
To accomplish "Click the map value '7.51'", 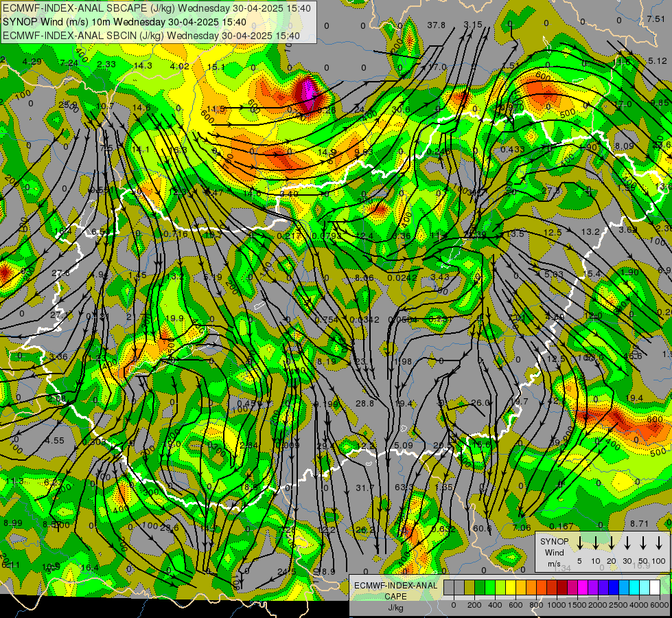I will [x=656, y=19].
